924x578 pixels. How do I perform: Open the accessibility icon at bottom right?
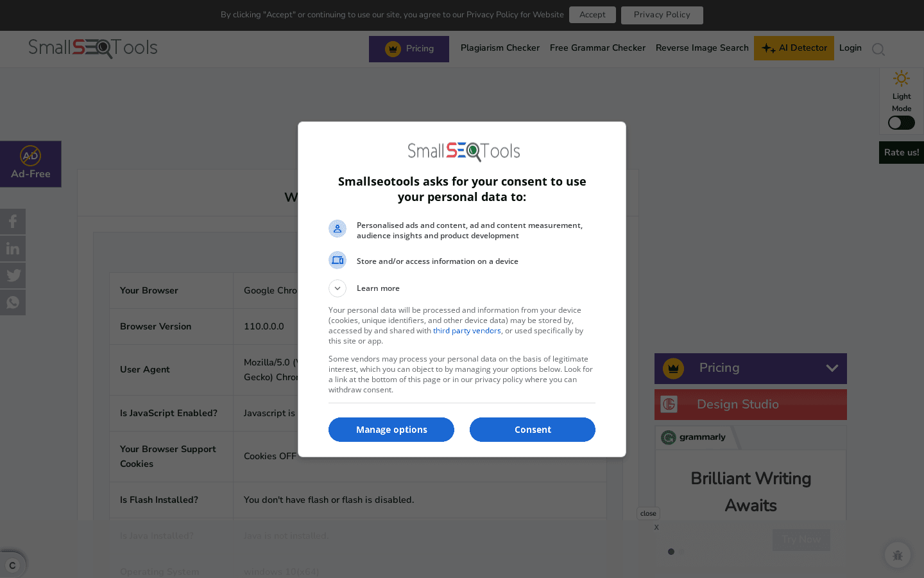(897, 555)
